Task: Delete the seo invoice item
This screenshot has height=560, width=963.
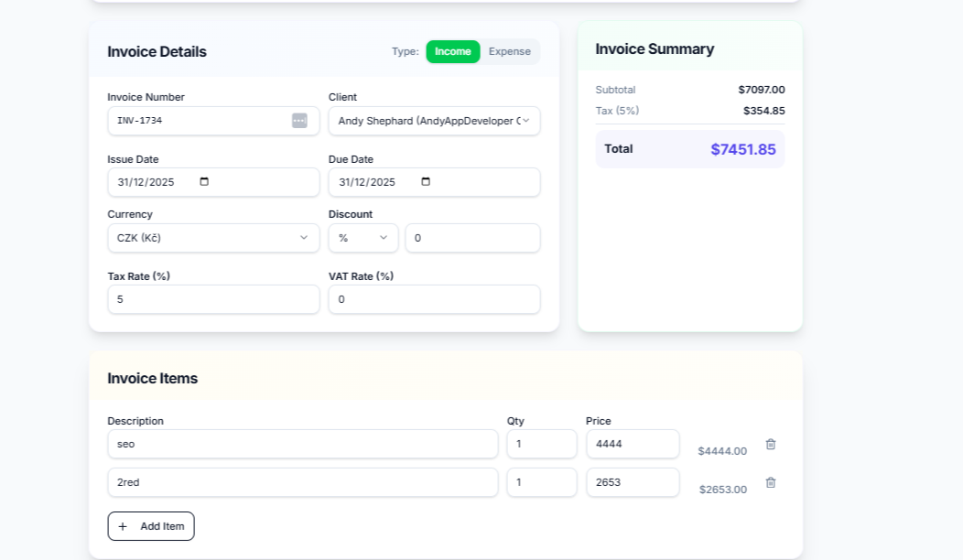Action: 771,444
